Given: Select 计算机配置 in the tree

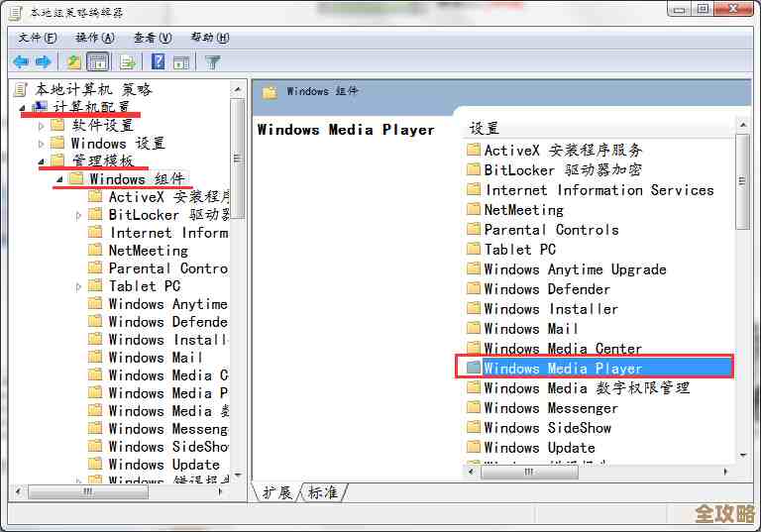Looking at the screenshot, I should pyautogui.click(x=91, y=107).
